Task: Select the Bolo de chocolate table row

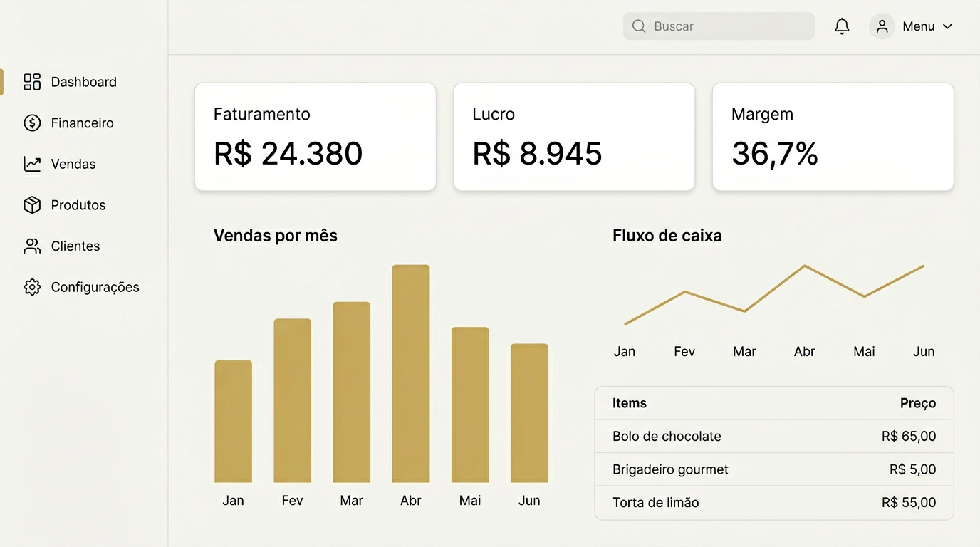Action: 774,436
